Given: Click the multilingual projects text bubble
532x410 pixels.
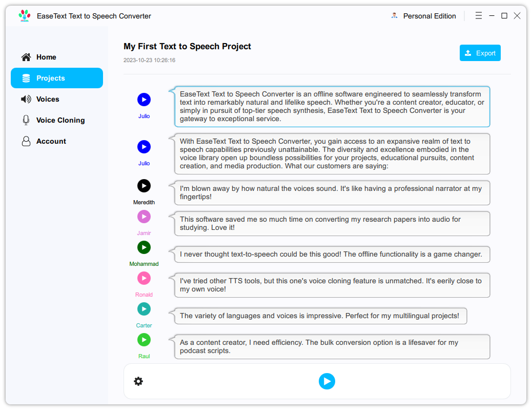Looking at the screenshot, I should pyautogui.click(x=319, y=316).
